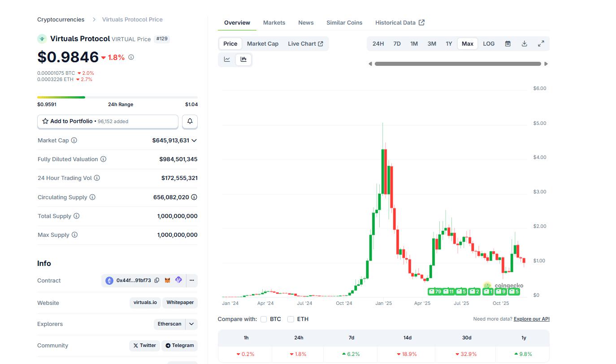Click the price alert bell icon
The height and width of the screenshot is (364, 616).
pos(190,121)
